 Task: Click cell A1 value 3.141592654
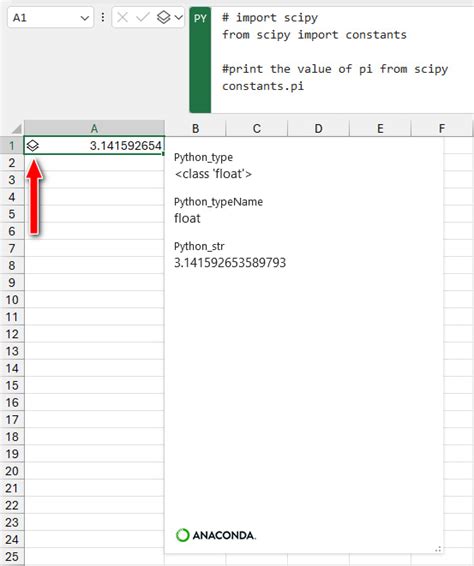click(x=126, y=146)
